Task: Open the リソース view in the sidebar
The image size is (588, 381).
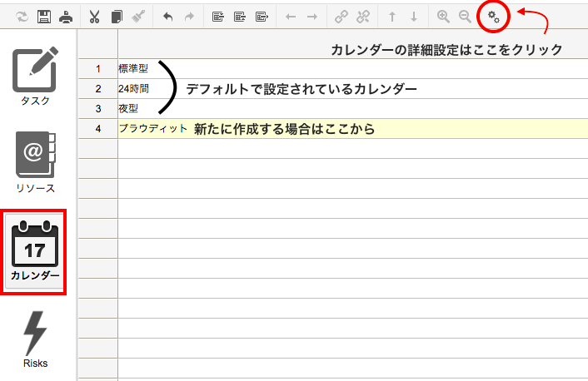Action: [x=35, y=162]
